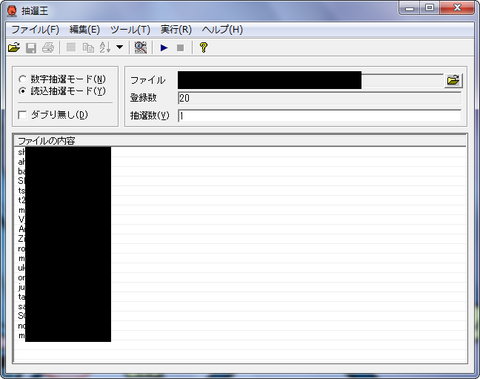Click the A-Z sort icon
The height and width of the screenshot is (379, 480).
click(105, 48)
